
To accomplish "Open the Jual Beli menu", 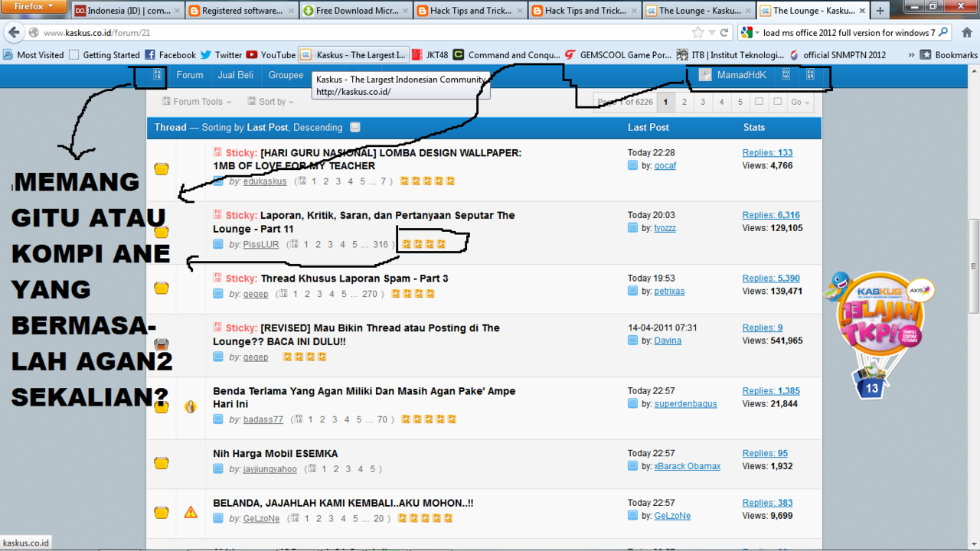I will (x=236, y=75).
